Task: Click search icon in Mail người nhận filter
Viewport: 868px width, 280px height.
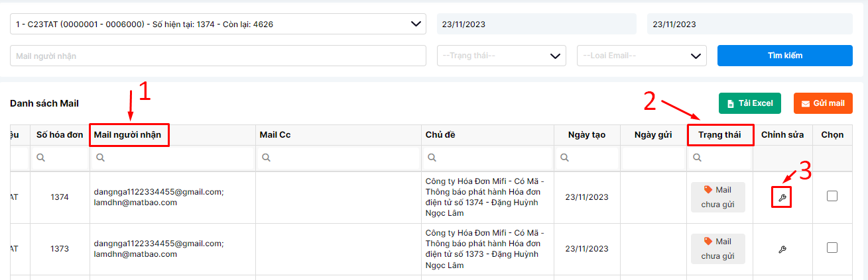Action: (x=100, y=158)
